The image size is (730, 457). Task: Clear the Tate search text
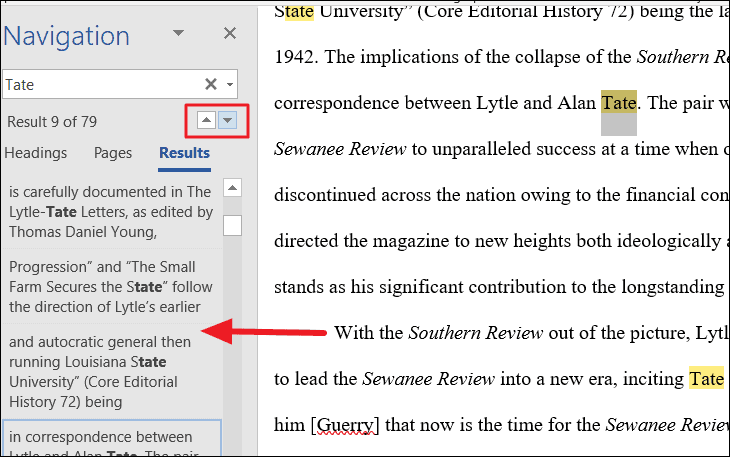(x=210, y=84)
